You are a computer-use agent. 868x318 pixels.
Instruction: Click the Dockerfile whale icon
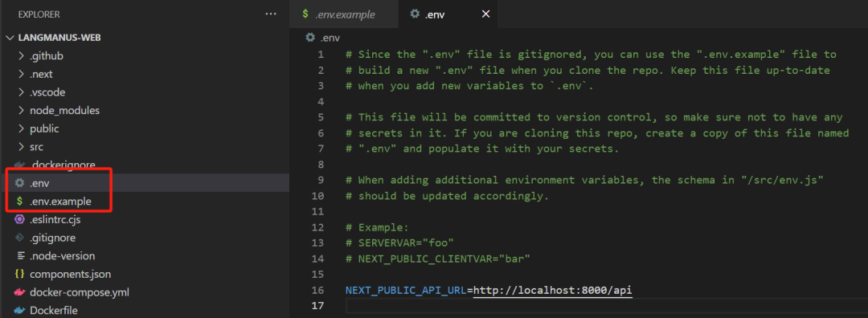[x=20, y=311]
